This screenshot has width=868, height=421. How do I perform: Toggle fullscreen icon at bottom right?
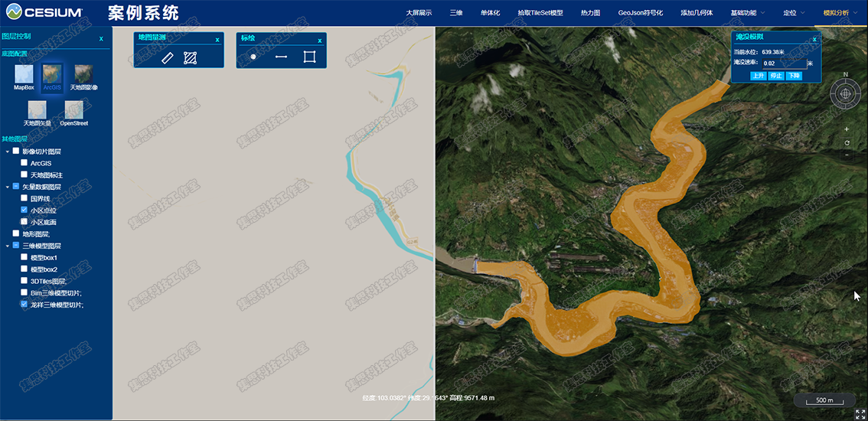click(860, 414)
